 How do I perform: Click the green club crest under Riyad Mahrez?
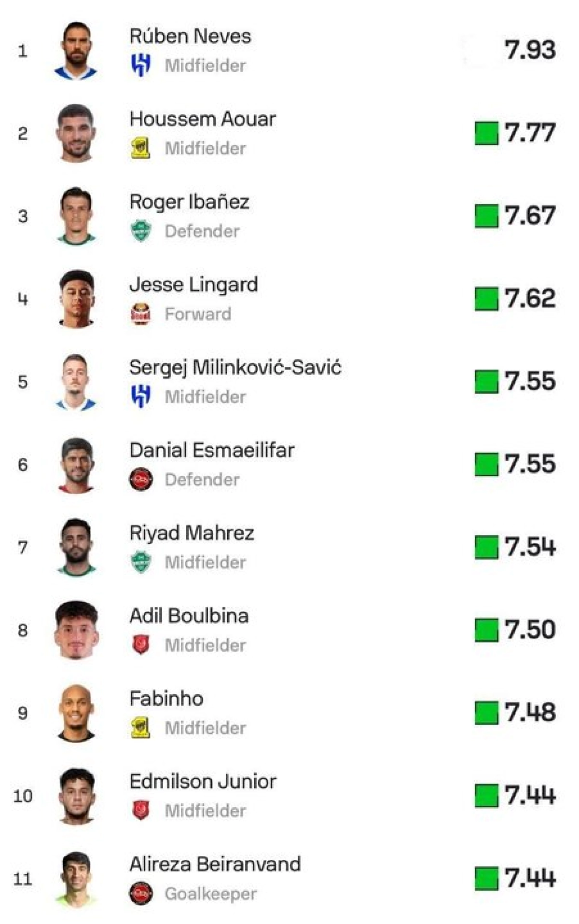click(x=141, y=562)
